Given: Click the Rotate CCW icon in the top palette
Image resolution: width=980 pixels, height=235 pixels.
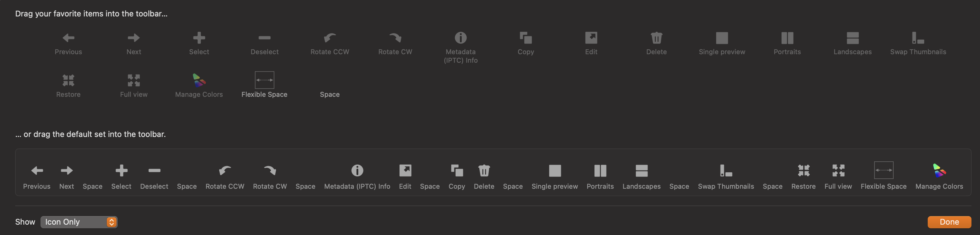Looking at the screenshot, I should click(329, 38).
